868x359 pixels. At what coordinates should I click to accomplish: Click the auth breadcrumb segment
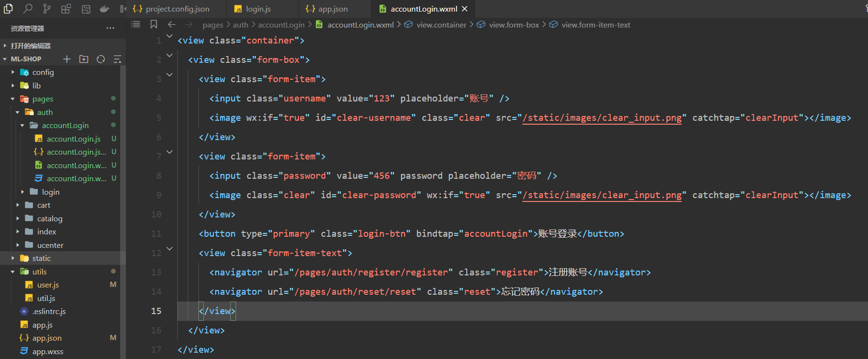click(240, 25)
